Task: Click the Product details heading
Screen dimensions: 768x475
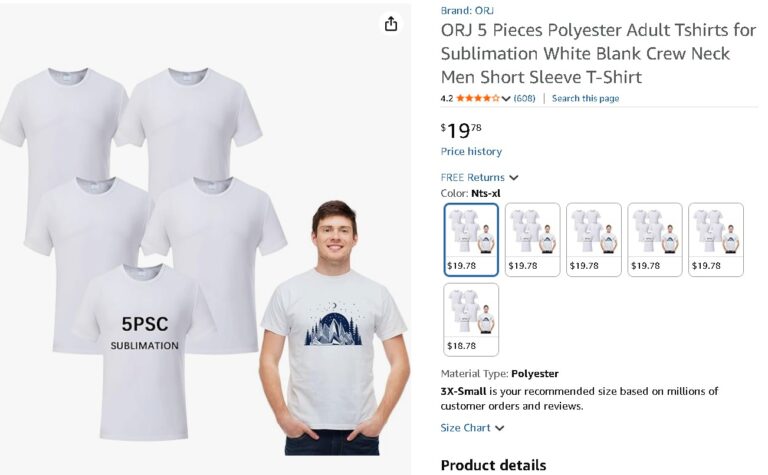Action: click(x=494, y=465)
